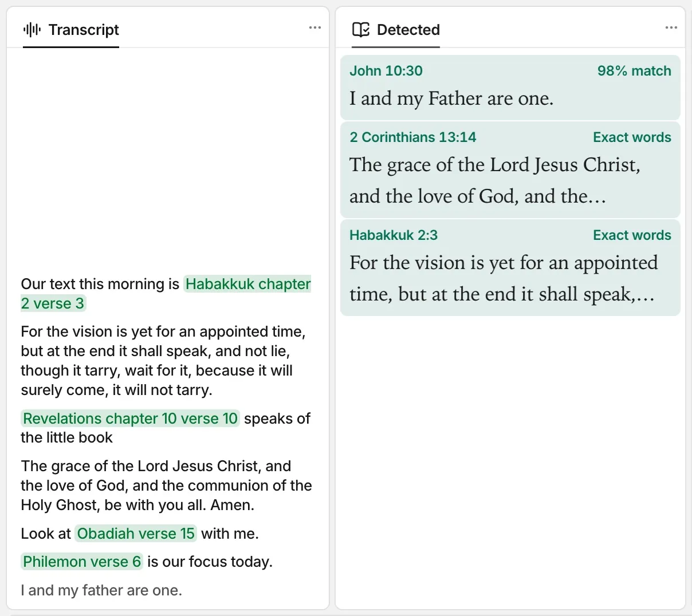
Task: Open the Detected panel more options menu
Action: [x=671, y=27]
